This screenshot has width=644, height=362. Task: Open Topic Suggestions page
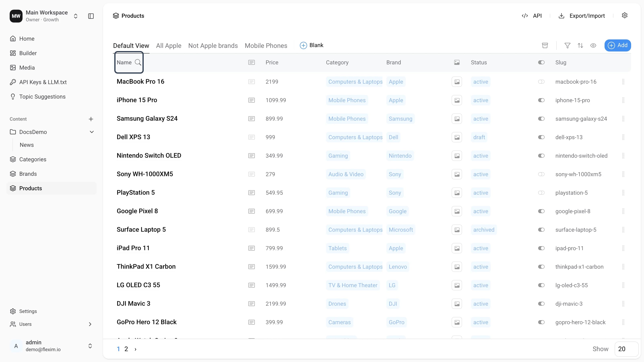tap(52, 97)
